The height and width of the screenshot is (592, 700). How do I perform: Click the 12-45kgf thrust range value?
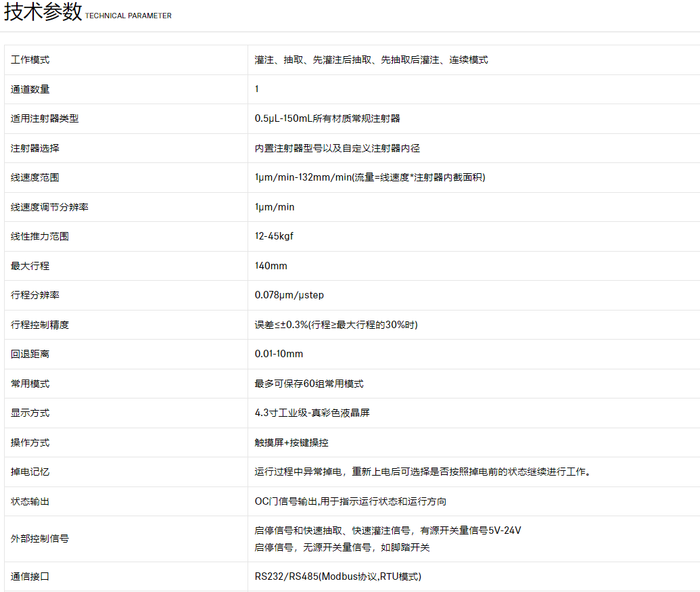click(274, 236)
